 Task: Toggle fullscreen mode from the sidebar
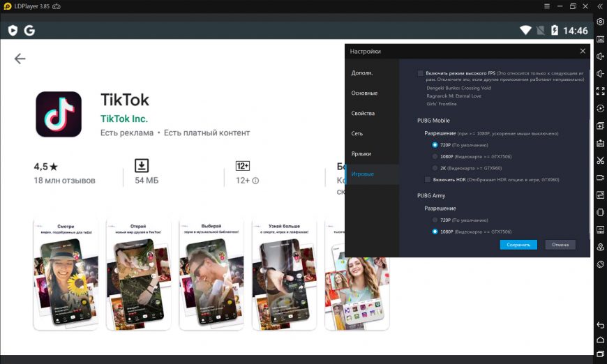click(x=600, y=91)
